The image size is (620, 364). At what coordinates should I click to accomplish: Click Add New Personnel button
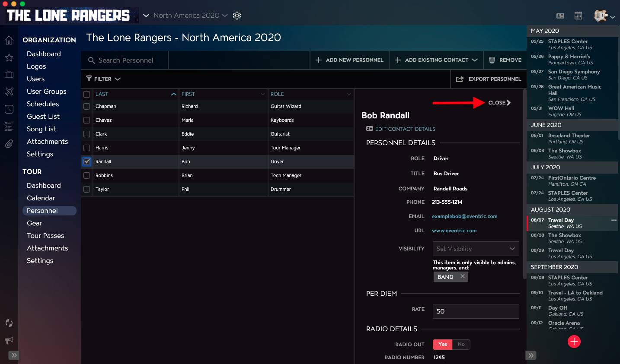click(x=349, y=60)
